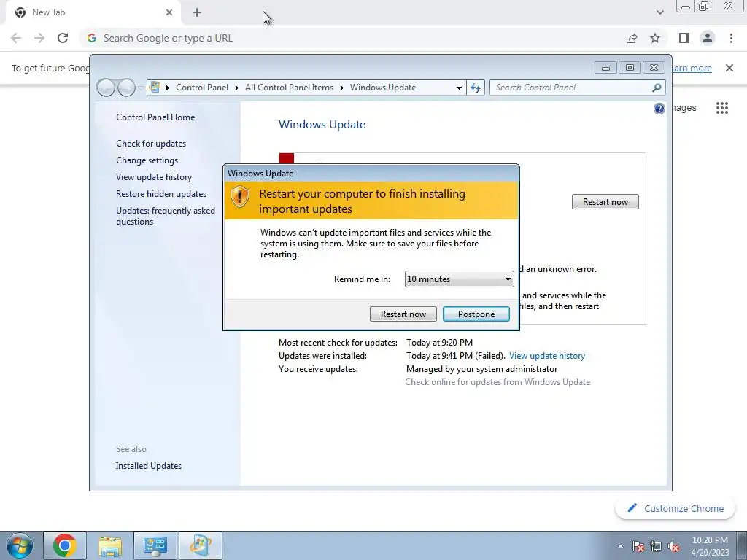Click the share page icon in Chrome

(x=632, y=38)
